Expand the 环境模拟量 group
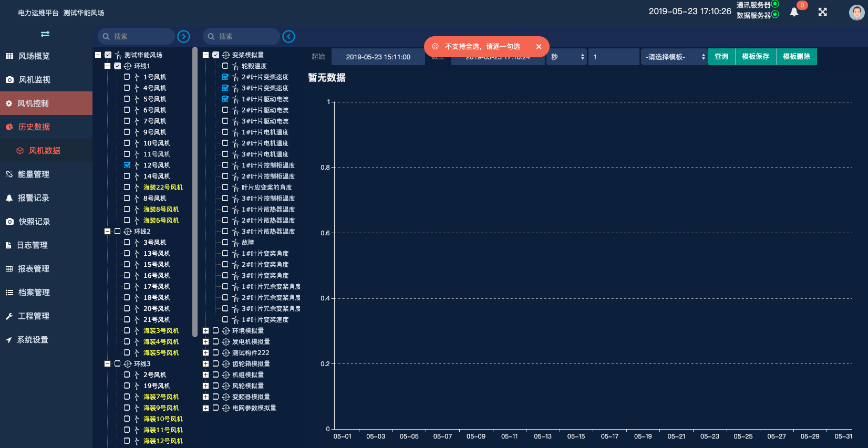 click(x=206, y=331)
